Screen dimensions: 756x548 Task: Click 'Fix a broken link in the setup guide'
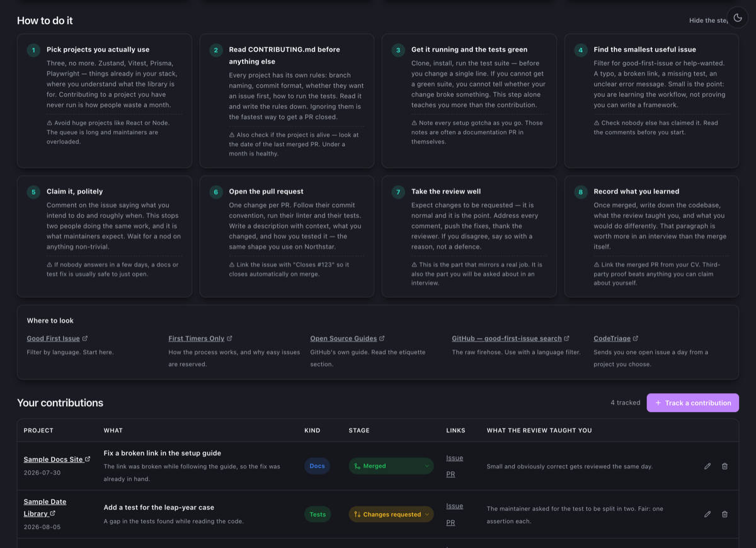coord(163,453)
